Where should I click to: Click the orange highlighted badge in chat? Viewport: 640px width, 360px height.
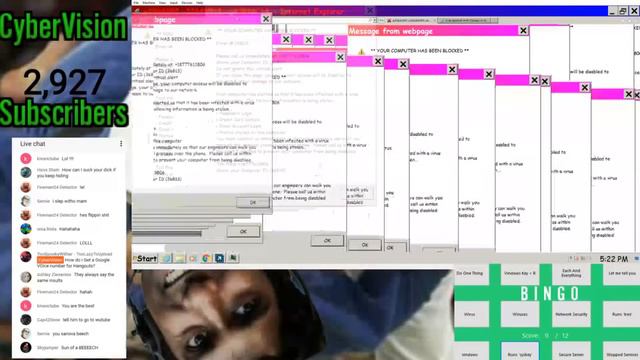[x=50, y=260]
